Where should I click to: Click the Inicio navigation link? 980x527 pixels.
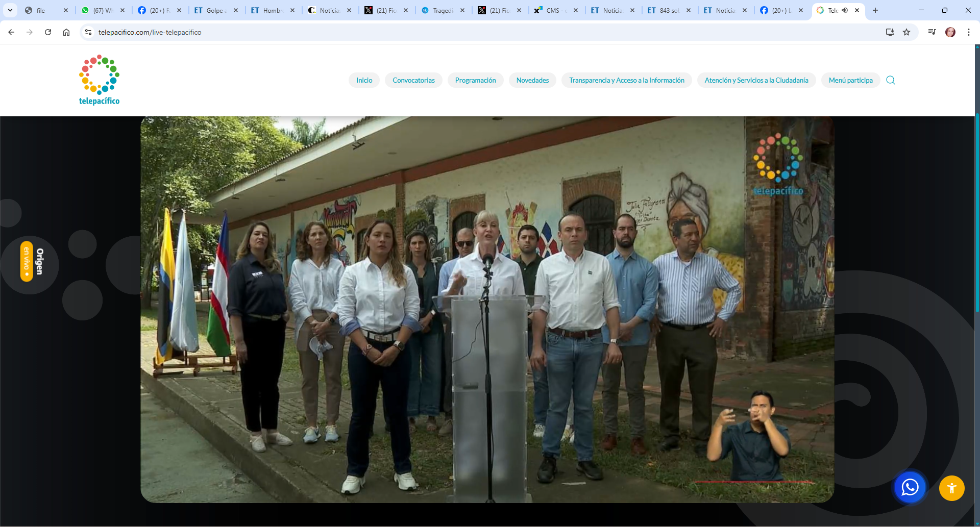coord(364,80)
